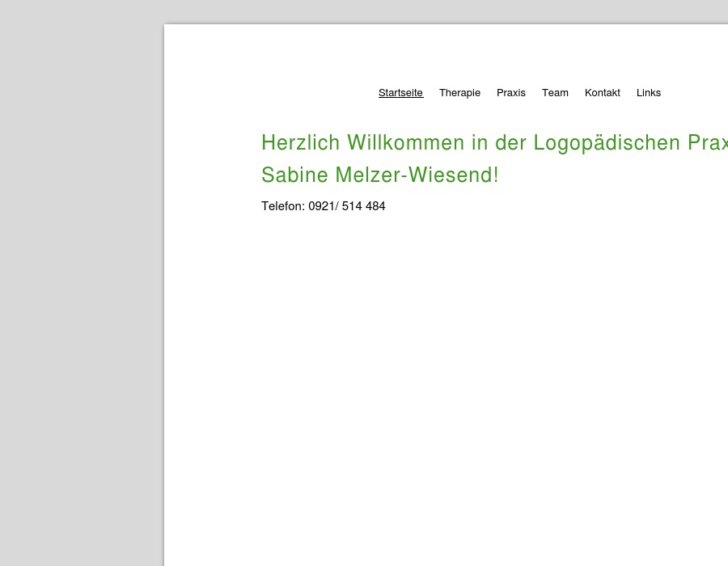Switch to the Links tab at far right
The image size is (728, 566).
pyautogui.click(x=649, y=92)
